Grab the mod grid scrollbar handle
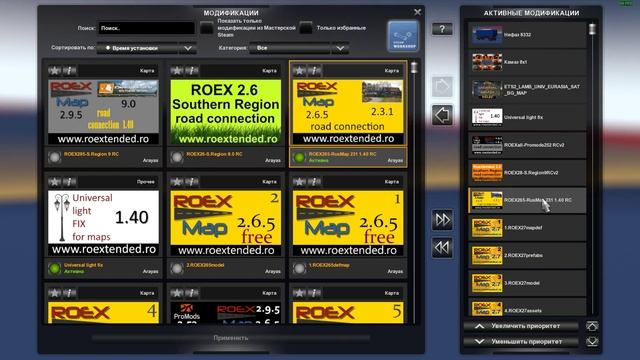The image size is (640, 360). (414, 67)
